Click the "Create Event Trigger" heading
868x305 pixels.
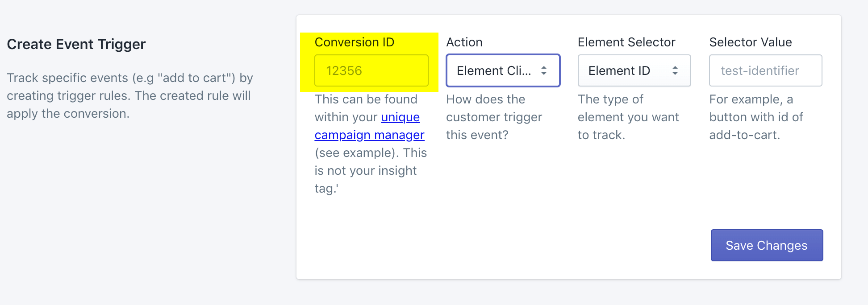tap(76, 44)
